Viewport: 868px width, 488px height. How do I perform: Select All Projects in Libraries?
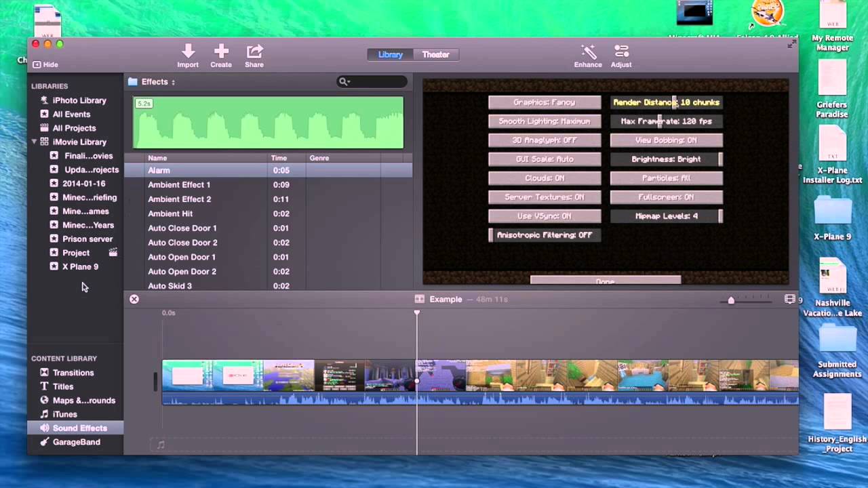click(74, 128)
